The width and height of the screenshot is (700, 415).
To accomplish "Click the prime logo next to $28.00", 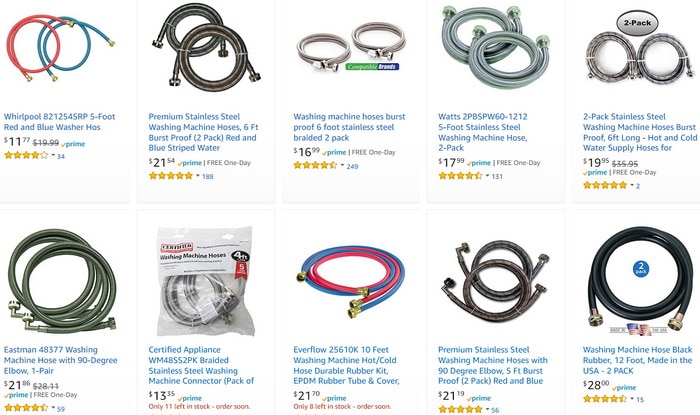I will 624,388.
